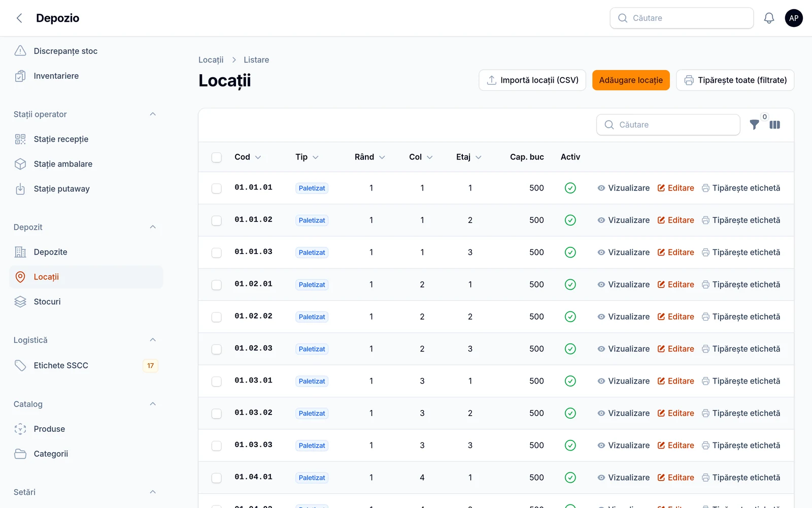Viewport: 812px width, 508px height.
Task: Click Vizualizare for location 01.01.02
Action: click(x=623, y=220)
